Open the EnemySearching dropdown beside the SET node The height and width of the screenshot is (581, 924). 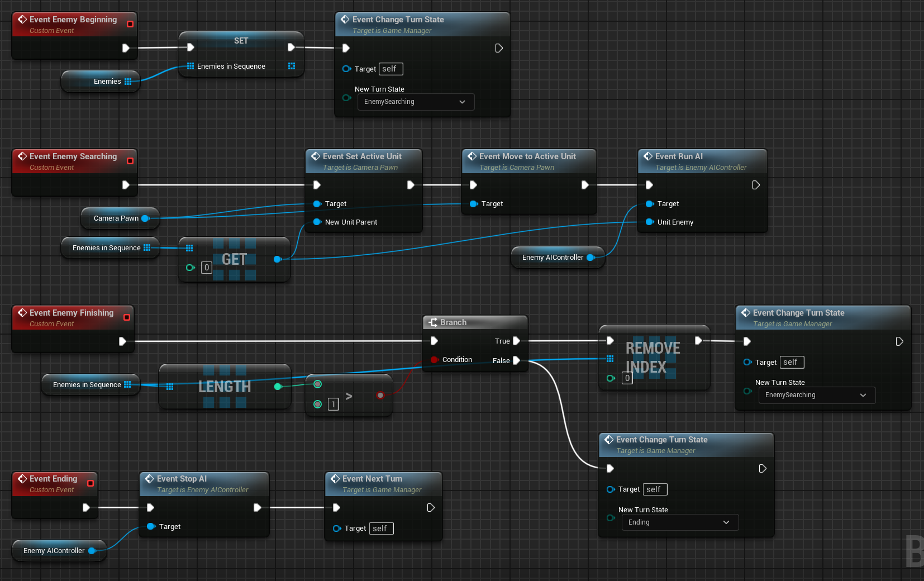[x=416, y=102]
